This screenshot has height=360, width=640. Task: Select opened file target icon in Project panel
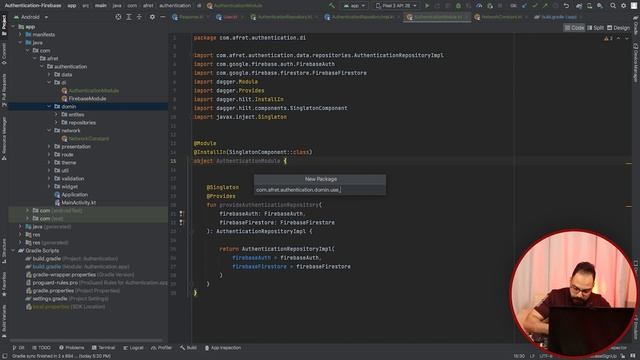[x=118, y=17]
